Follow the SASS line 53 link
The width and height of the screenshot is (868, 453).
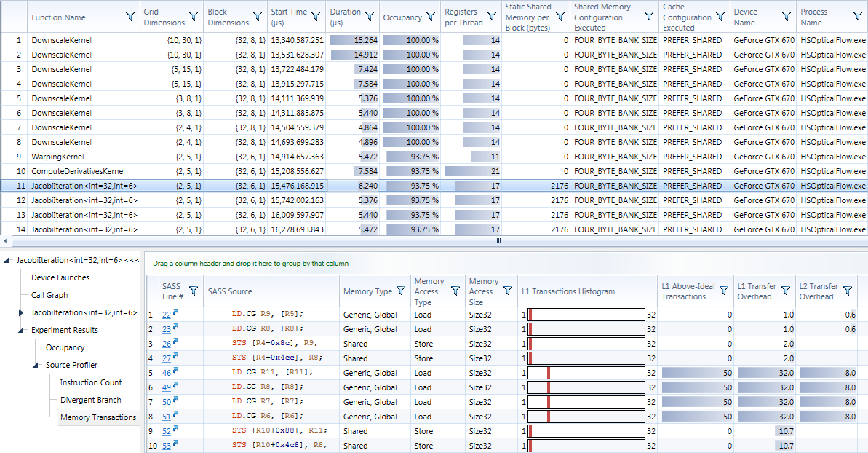tap(167, 446)
